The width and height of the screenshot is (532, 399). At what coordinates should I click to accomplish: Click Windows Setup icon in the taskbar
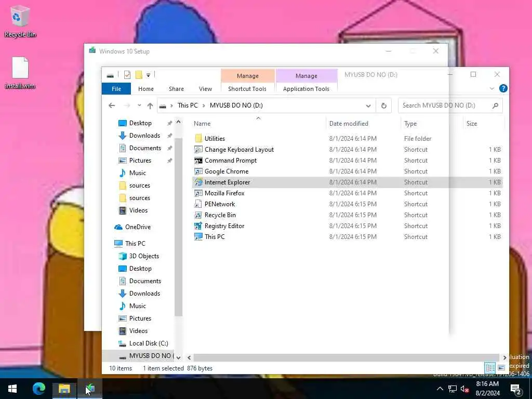[90, 389]
